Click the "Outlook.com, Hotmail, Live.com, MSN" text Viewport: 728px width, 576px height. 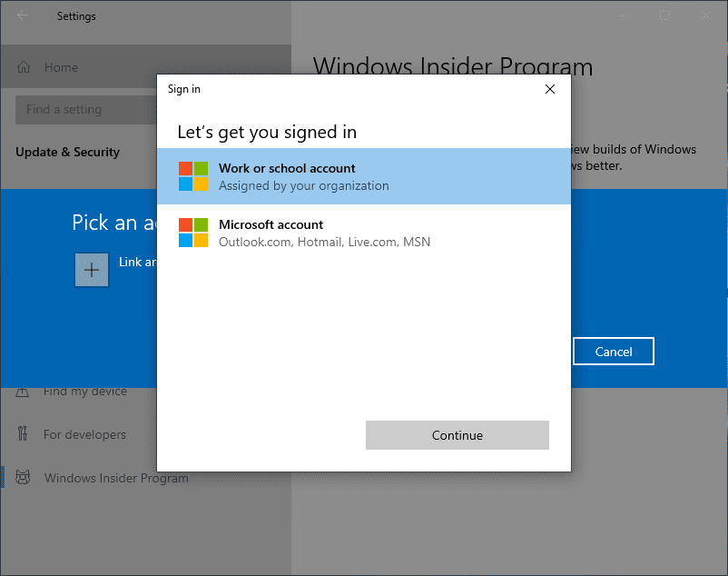tap(325, 242)
